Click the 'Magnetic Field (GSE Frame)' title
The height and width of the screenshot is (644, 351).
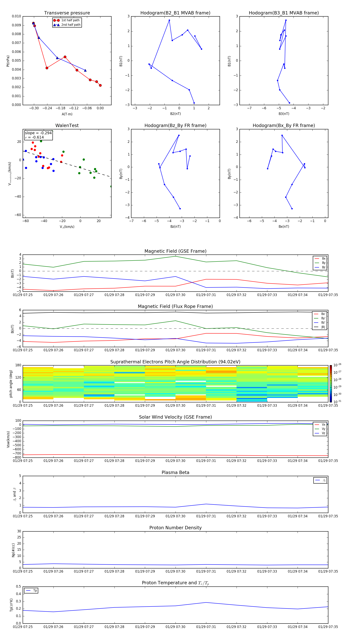tap(175, 251)
